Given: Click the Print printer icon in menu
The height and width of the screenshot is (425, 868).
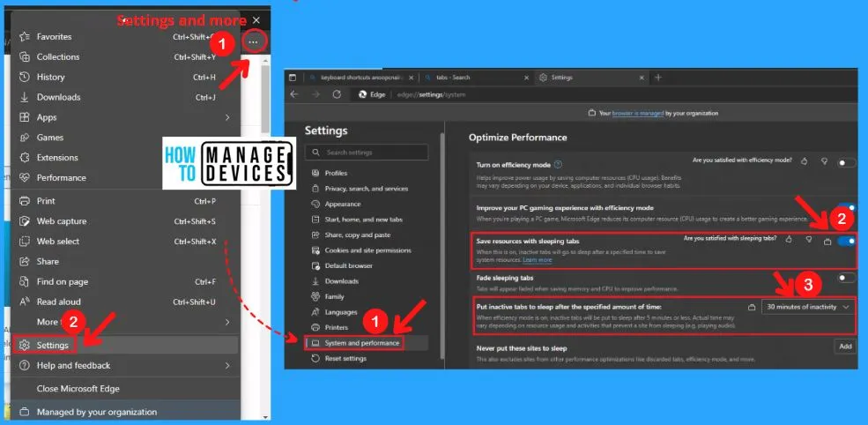Looking at the screenshot, I should tap(24, 200).
